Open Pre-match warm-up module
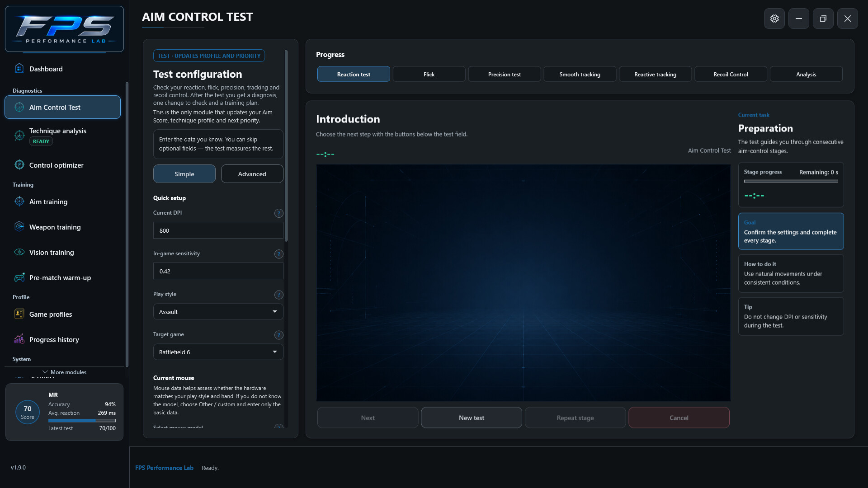This screenshot has height=488, width=868. click(x=62, y=277)
